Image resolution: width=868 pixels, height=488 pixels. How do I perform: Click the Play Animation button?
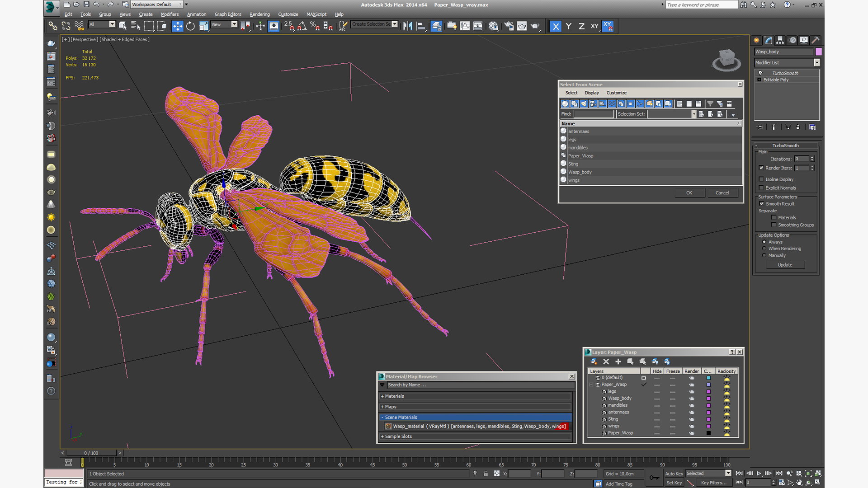click(759, 473)
